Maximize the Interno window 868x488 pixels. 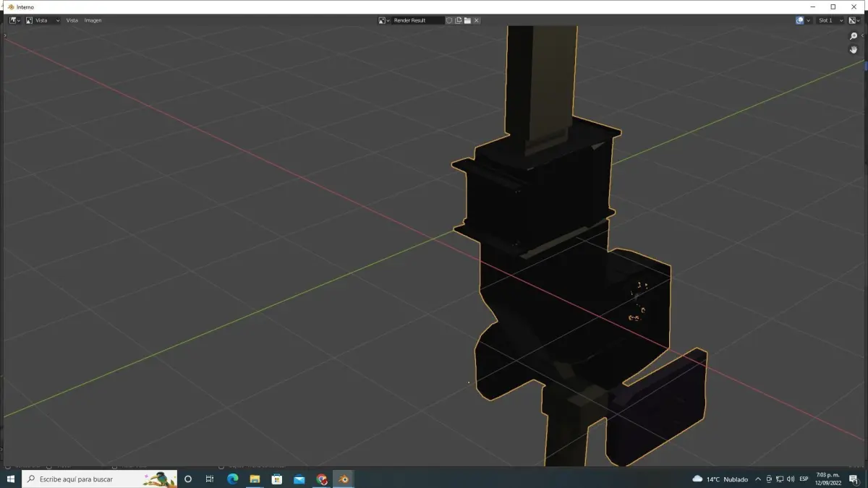coord(833,7)
